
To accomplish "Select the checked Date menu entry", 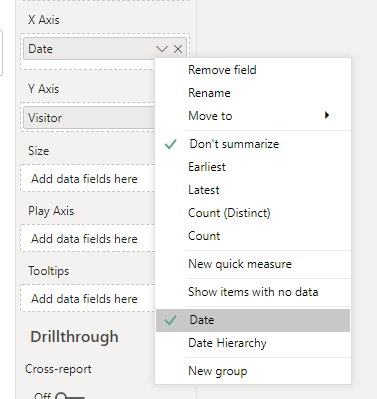I will (253, 320).
